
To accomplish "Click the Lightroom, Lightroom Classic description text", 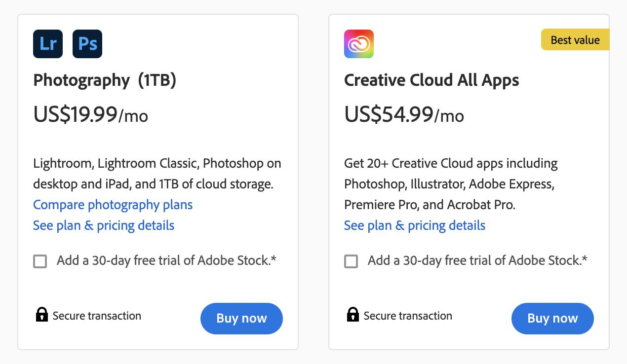I will pos(157,174).
